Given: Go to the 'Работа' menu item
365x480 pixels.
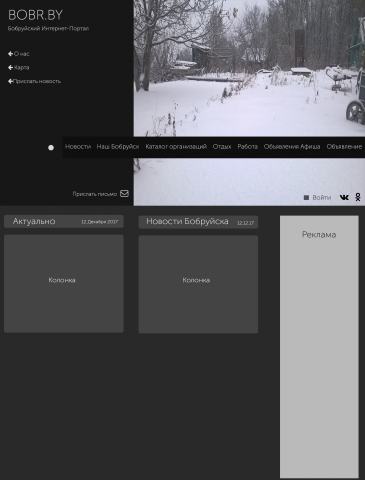Looking at the screenshot, I should pos(247,147).
